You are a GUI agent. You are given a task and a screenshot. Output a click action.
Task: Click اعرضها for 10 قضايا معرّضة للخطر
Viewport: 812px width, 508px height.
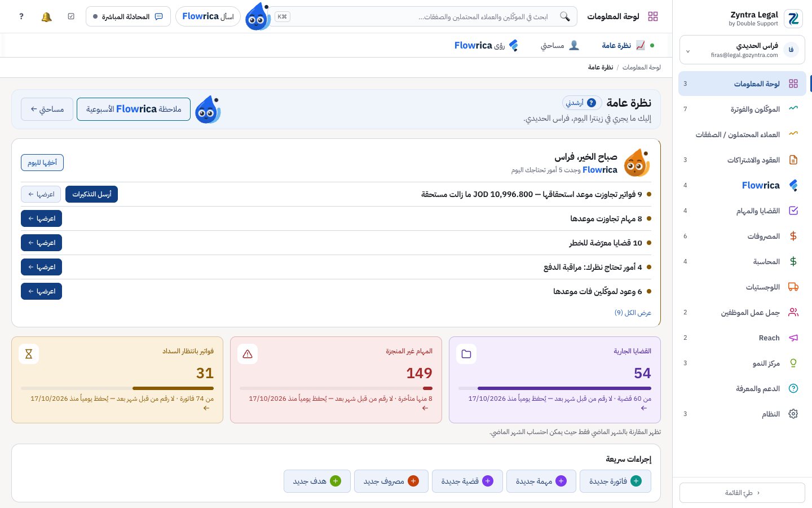click(41, 243)
